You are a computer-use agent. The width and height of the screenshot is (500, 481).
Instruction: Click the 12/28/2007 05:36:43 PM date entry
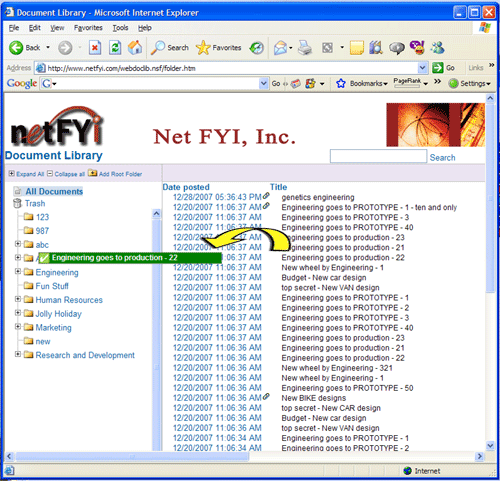(x=217, y=197)
